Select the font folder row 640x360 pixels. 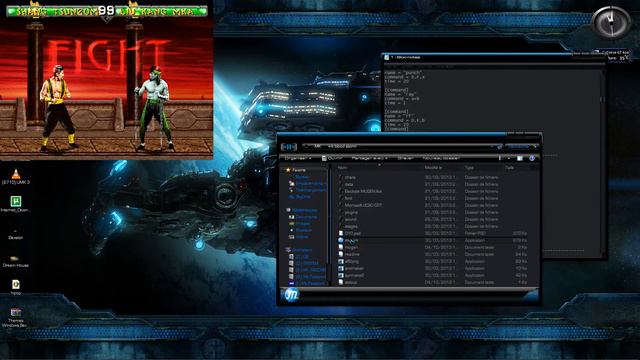click(433, 198)
